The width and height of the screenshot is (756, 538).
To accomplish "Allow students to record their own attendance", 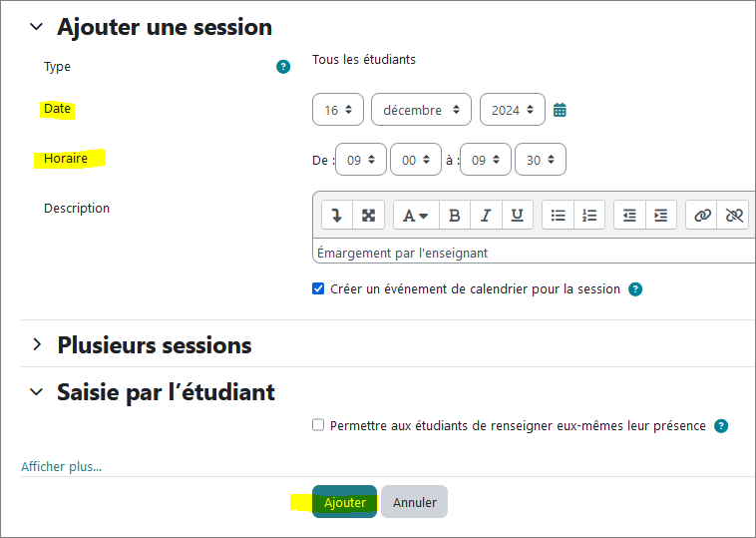I will [x=318, y=425].
